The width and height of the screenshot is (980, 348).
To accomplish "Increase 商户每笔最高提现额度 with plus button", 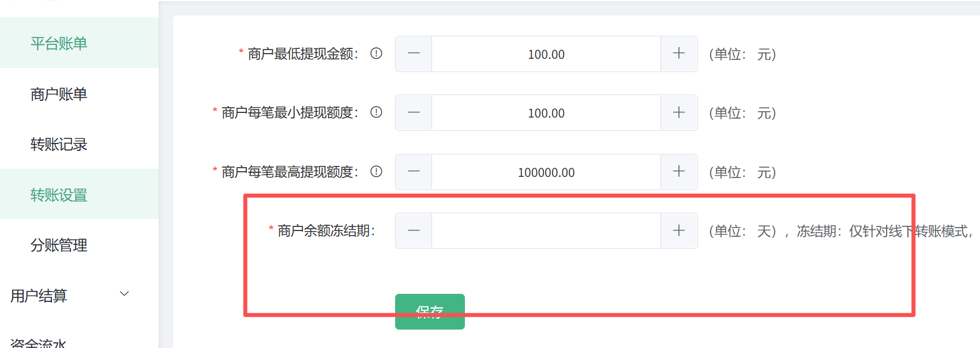I will (x=679, y=172).
